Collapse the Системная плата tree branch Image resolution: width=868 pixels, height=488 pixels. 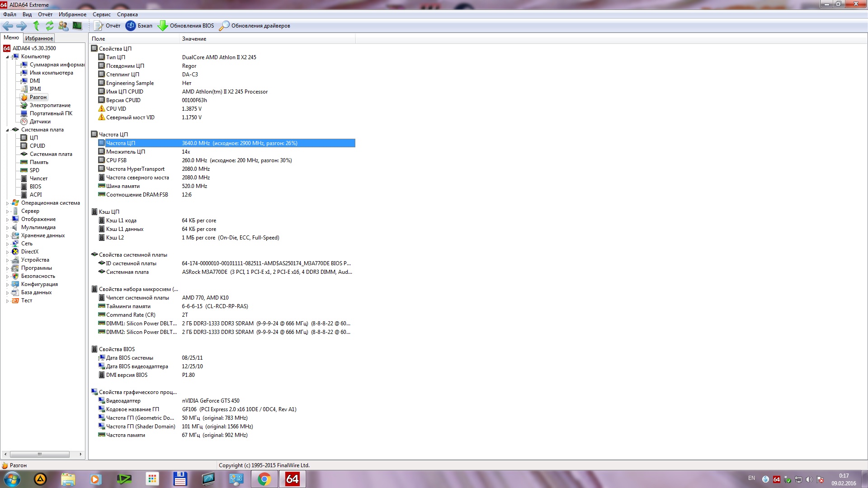pyautogui.click(x=7, y=130)
